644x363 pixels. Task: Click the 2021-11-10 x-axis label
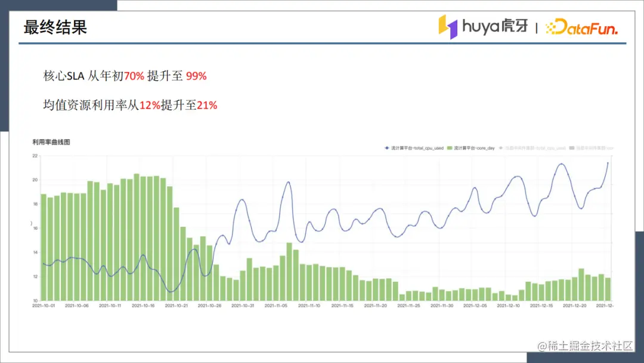[309, 306]
